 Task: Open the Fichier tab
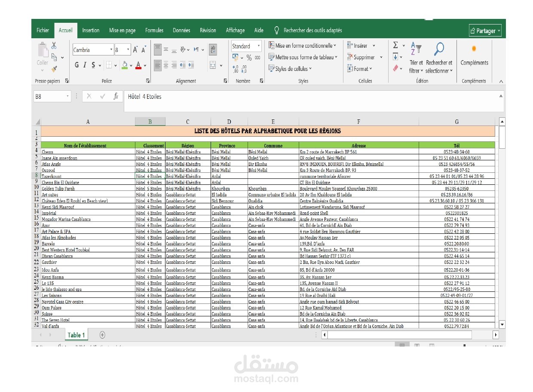pyautogui.click(x=43, y=31)
